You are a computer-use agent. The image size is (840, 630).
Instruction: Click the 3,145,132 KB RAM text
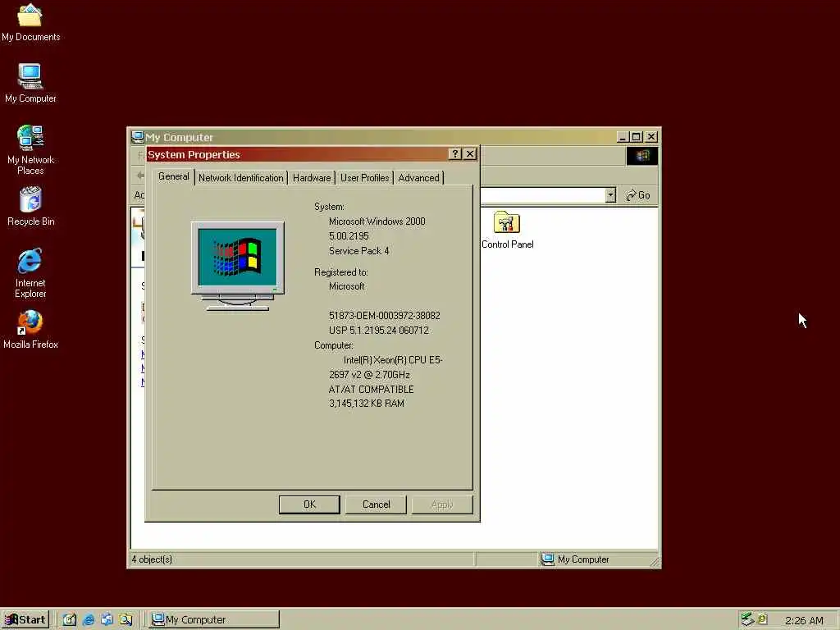click(367, 404)
